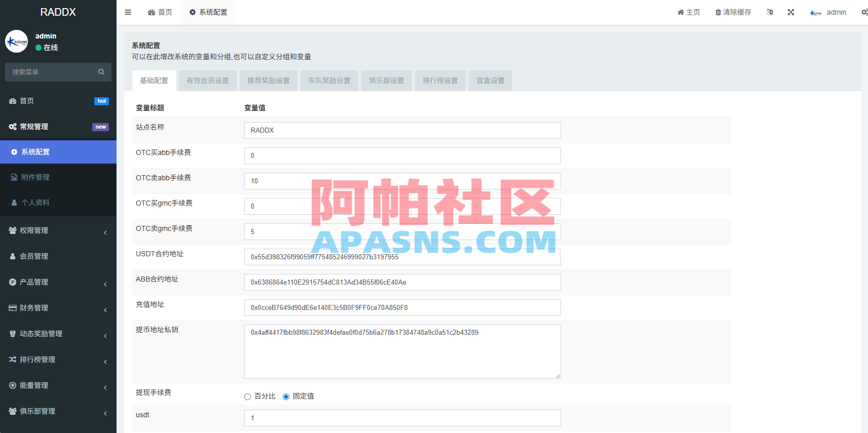Screen dimensions: 868x433
Task: Click the search magnifier icon in sidebar
Action: pyautogui.click(x=101, y=72)
